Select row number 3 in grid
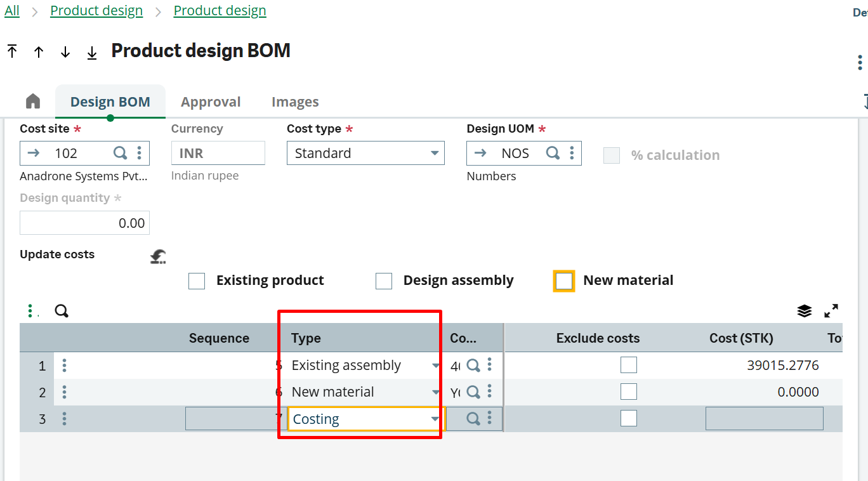The image size is (868, 481). point(42,419)
